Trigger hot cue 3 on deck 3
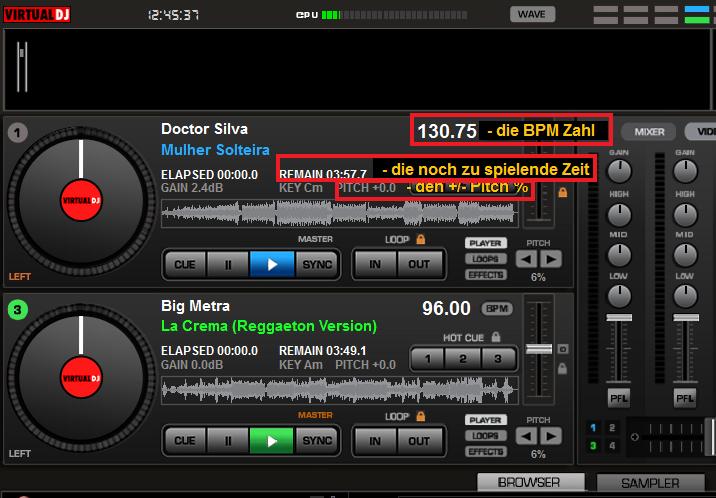The image size is (716, 498). (x=498, y=358)
